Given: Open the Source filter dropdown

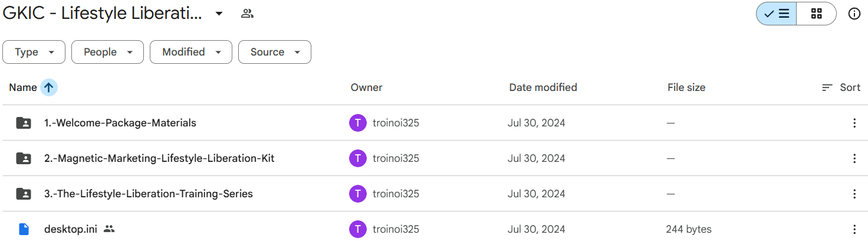Looking at the screenshot, I should coord(275,52).
